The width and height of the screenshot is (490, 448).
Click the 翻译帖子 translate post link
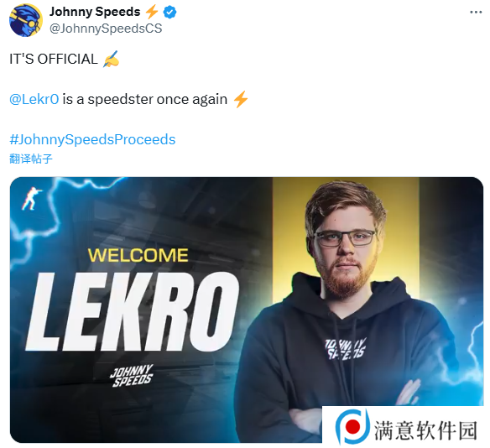30,159
